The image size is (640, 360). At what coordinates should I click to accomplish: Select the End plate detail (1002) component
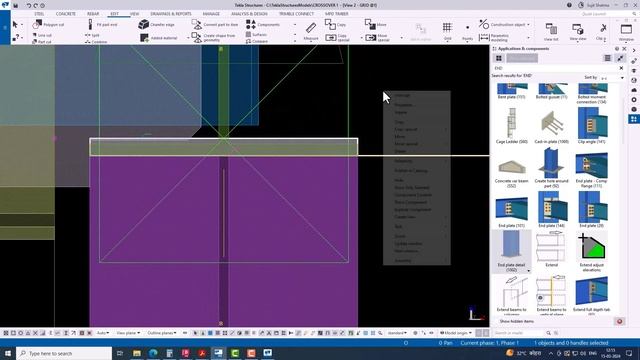(x=511, y=251)
